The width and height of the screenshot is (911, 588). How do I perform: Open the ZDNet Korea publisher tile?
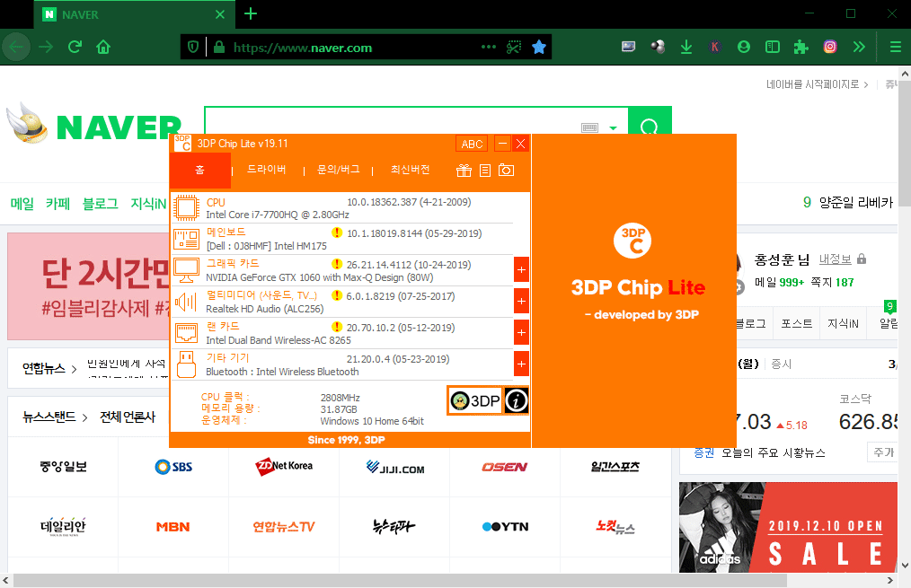click(x=284, y=467)
